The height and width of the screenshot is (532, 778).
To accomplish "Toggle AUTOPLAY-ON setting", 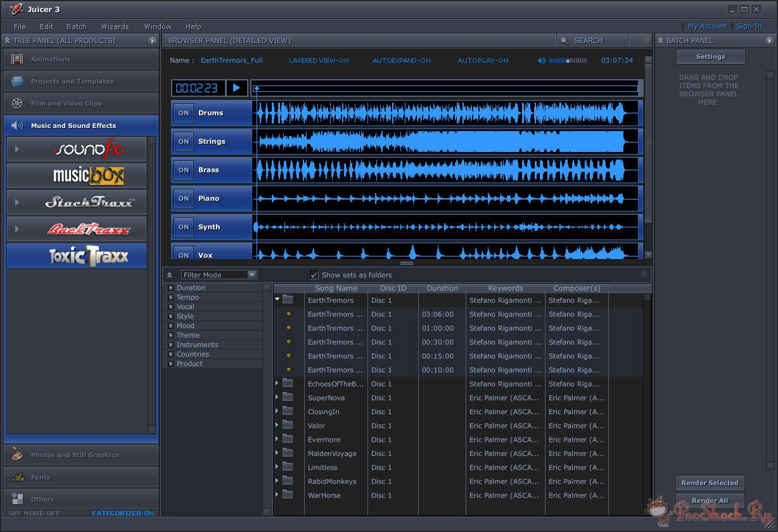I will [483, 61].
